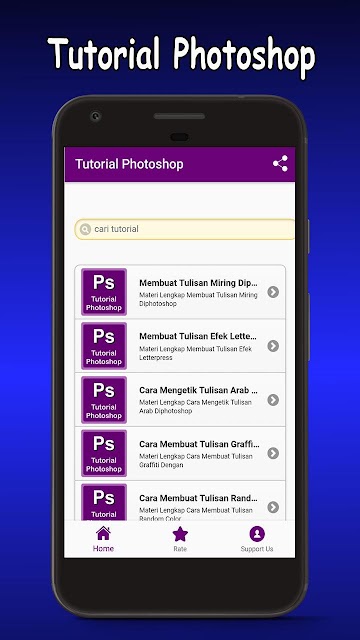This screenshot has height=640, width=360.
Task: Click the magnifier icon in search box
Action: [85, 229]
